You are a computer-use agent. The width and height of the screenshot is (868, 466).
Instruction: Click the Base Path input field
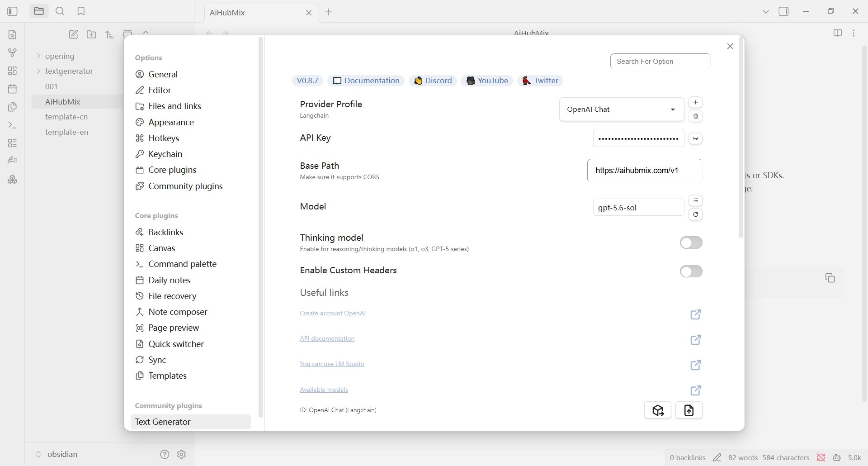[x=645, y=171]
